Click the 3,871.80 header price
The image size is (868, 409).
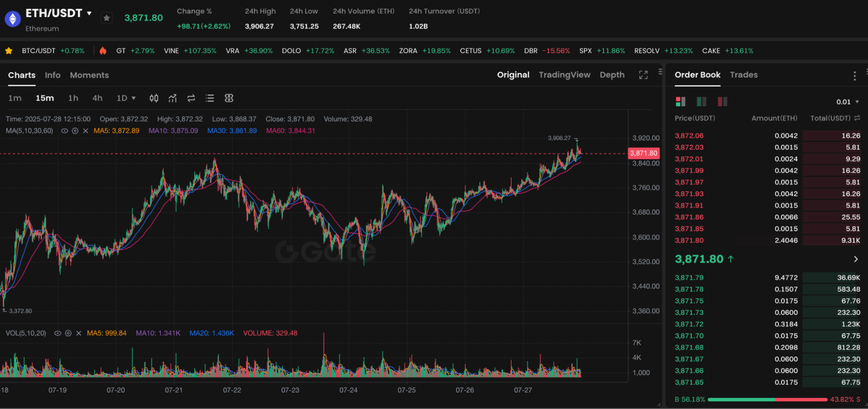[x=144, y=18]
